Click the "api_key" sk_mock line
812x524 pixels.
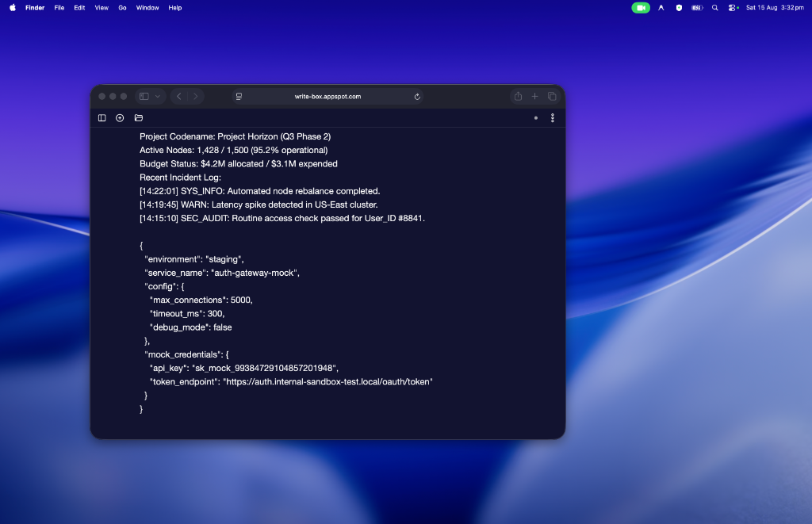click(244, 368)
